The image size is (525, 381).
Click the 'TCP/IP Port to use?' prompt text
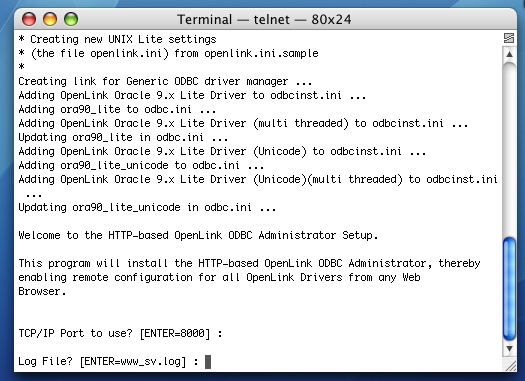click(75, 333)
